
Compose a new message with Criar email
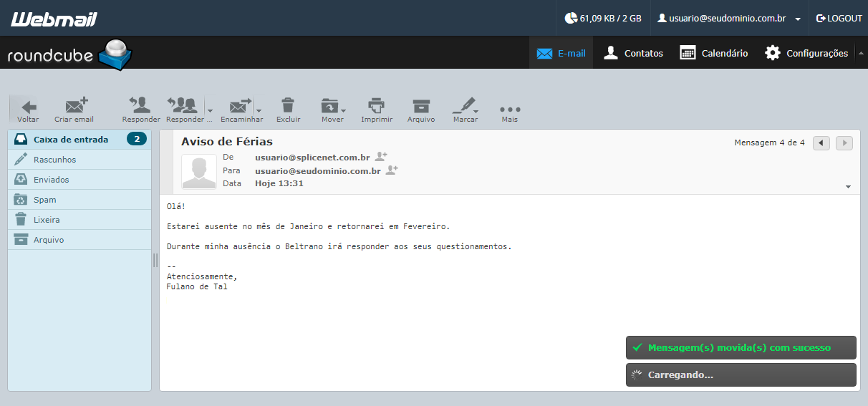point(74,110)
